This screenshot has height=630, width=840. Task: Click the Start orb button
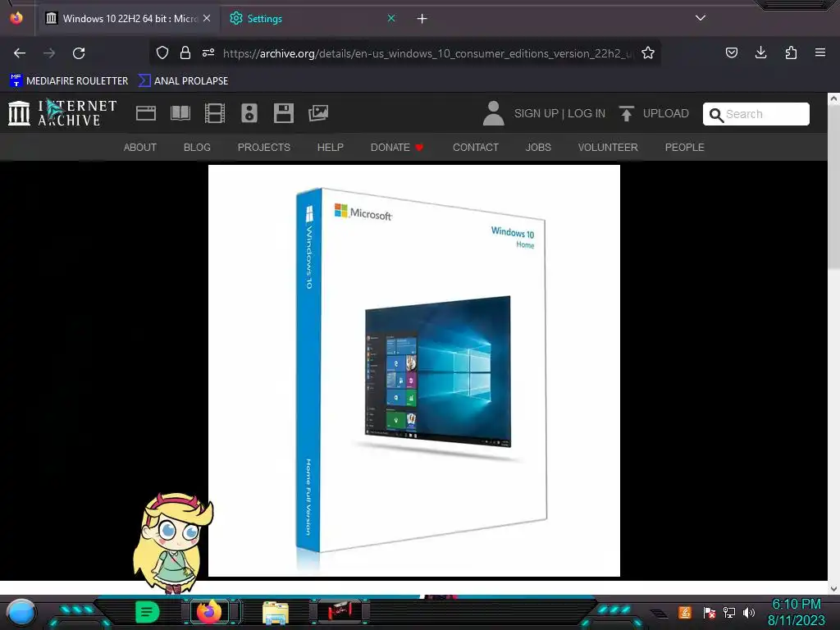tap(21, 613)
